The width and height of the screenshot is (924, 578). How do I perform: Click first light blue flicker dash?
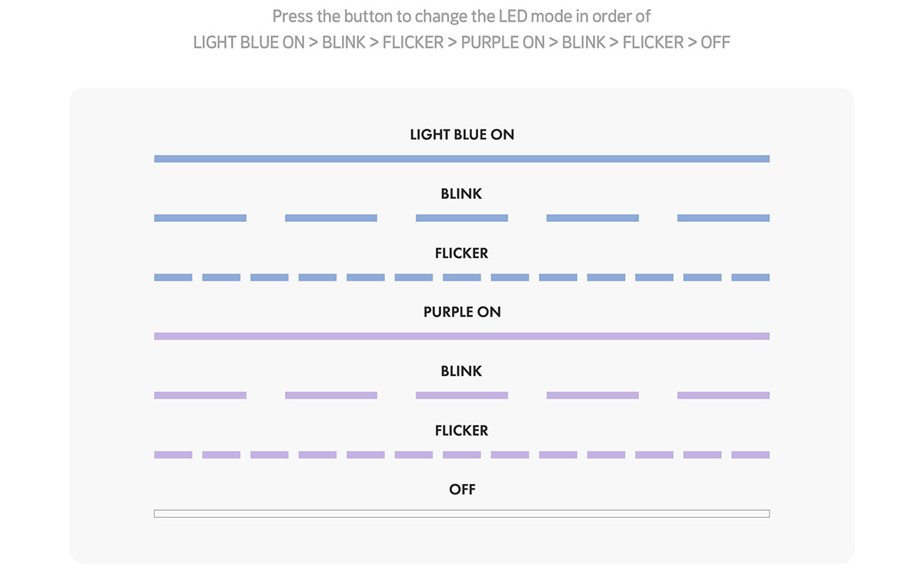click(x=173, y=277)
